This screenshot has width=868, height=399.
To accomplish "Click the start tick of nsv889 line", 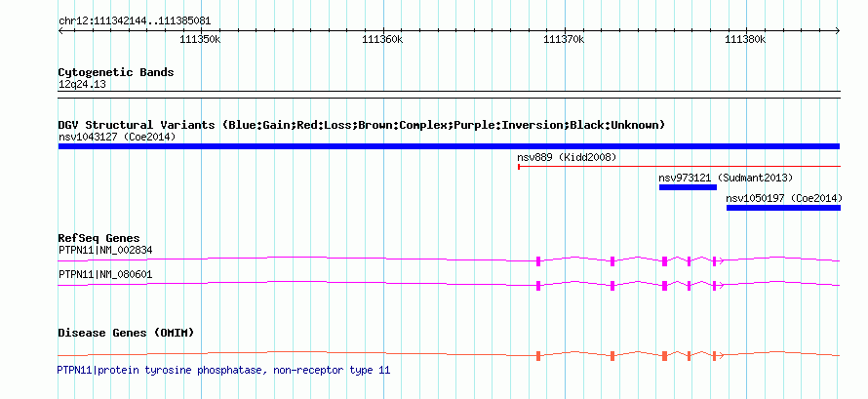I will coord(519,166).
